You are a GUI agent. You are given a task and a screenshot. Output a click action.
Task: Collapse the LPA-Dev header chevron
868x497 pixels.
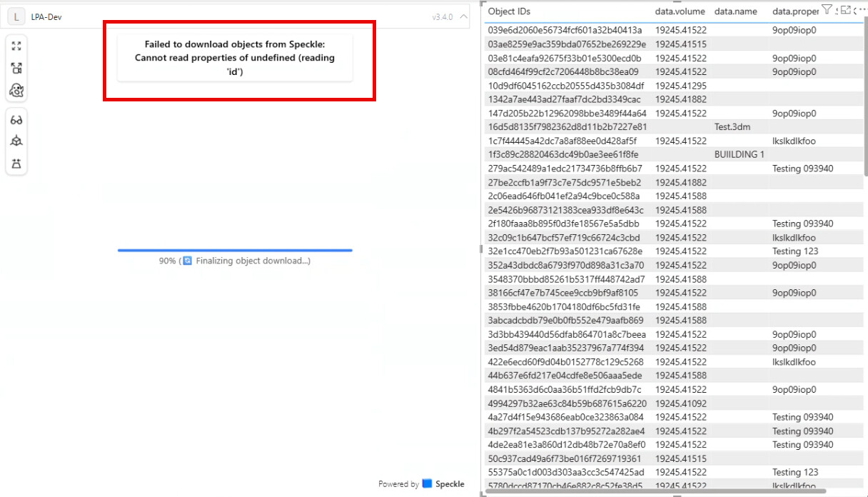click(x=463, y=16)
